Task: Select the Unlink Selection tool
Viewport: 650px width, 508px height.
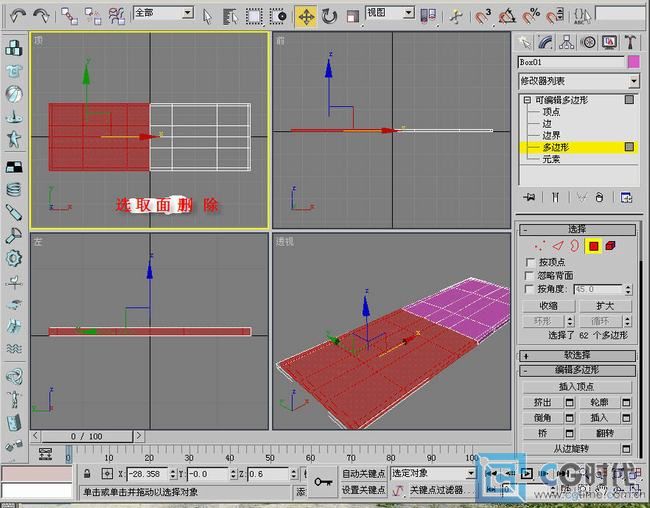Action: pos(93,17)
